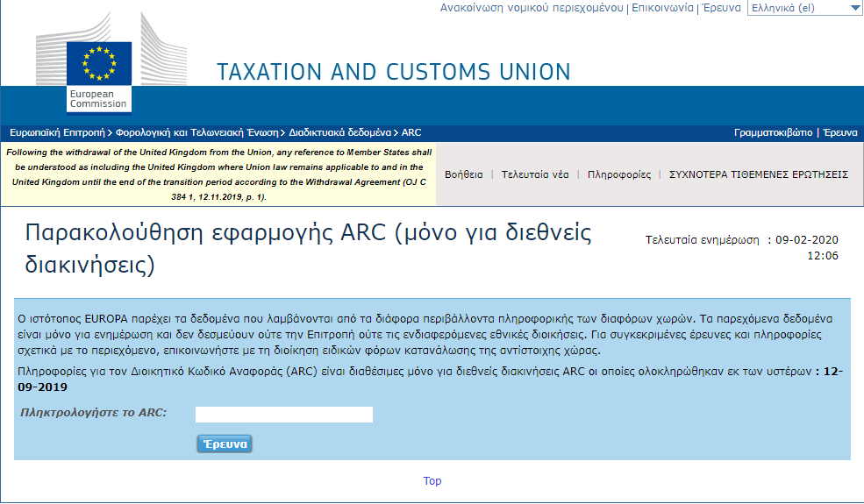Viewport: 864px width, 504px height.
Task: Go to the Πληροφορίες menu item
Action: click(x=619, y=174)
